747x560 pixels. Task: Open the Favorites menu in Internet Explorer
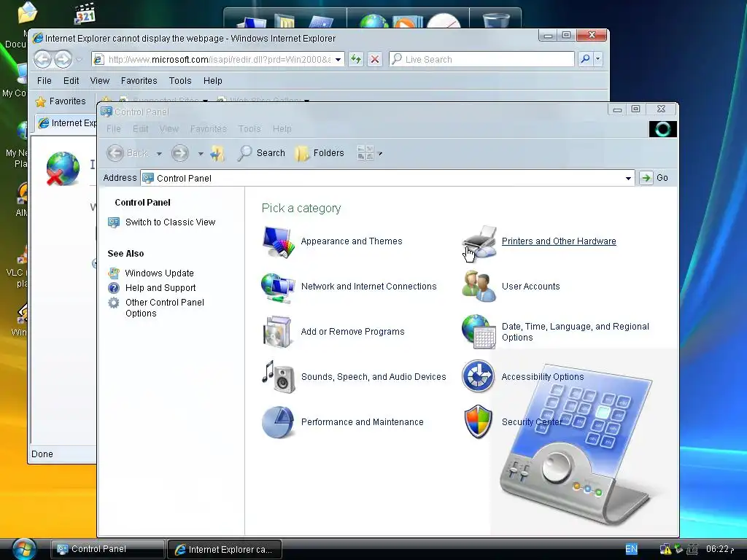[x=139, y=81]
